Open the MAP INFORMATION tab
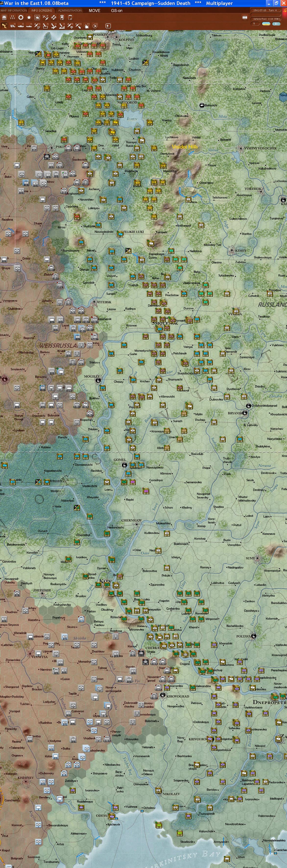 pos(14,11)
